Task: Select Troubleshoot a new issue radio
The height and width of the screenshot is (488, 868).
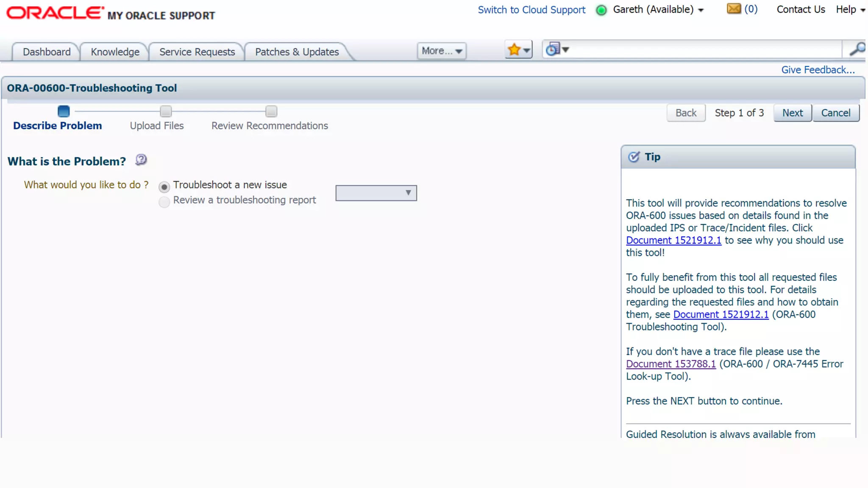Action: point(164,187)
